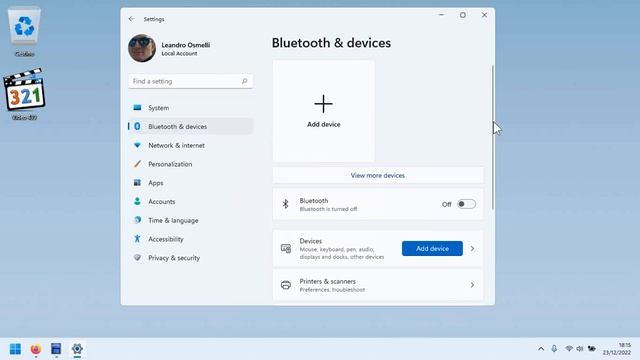Expand the Printers & scanners chevron
The width and height of the screenshot is (640, 360).
pos(472,285)
